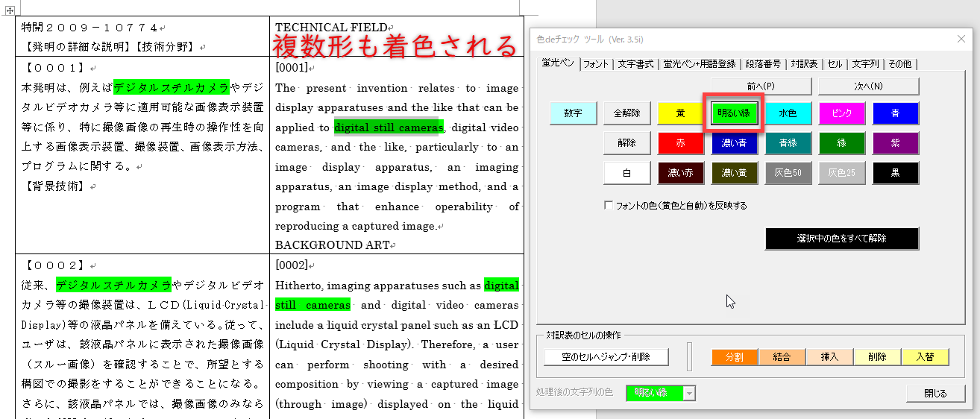
Task: Go to the その他 tab
Action: (x=899, y=64)
